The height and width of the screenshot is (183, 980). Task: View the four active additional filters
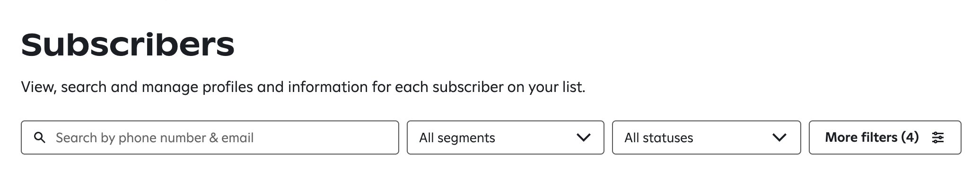point(884,137)
